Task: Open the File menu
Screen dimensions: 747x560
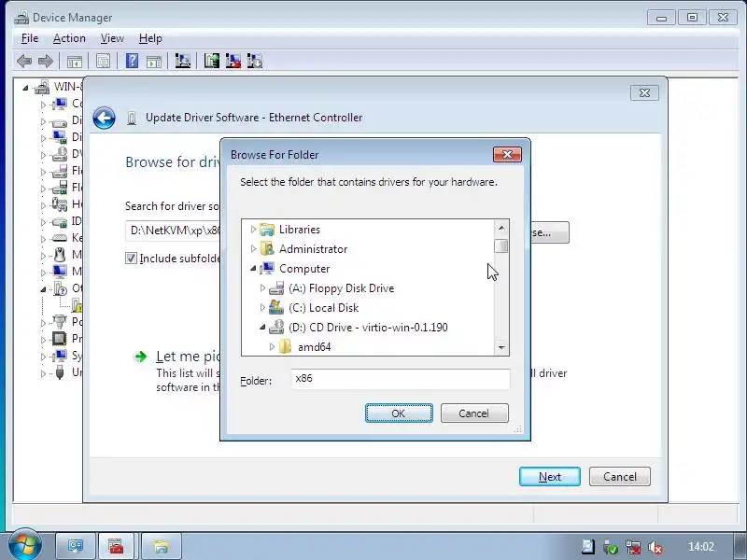Action: point(30,38)
